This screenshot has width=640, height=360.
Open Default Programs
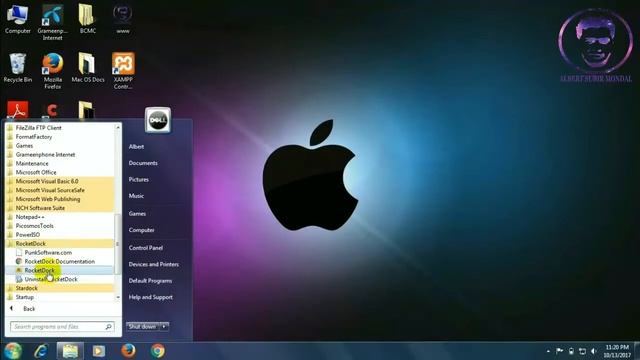click(x=150, y=281)
